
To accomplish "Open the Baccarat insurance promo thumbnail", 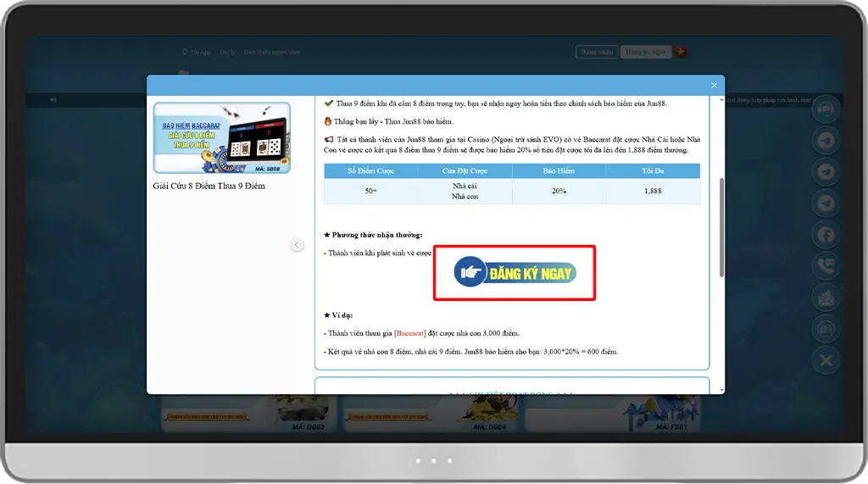I will (221, 138).
